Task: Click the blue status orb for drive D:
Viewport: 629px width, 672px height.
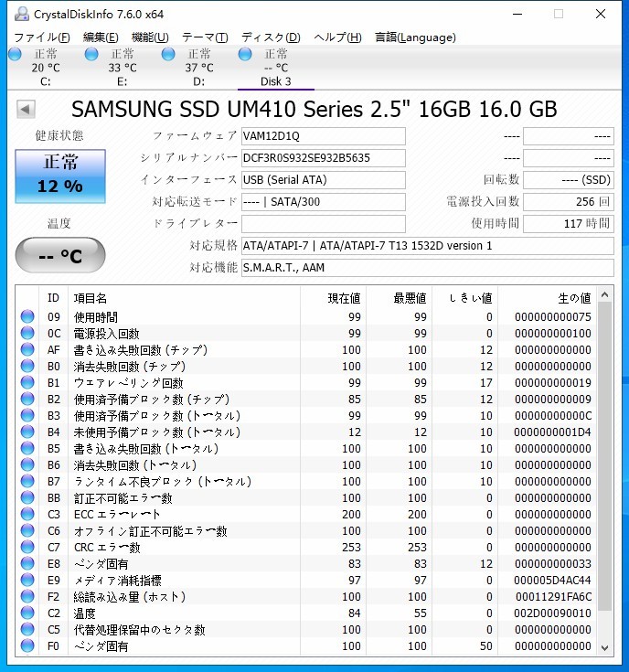Action: tap(168, 54)
